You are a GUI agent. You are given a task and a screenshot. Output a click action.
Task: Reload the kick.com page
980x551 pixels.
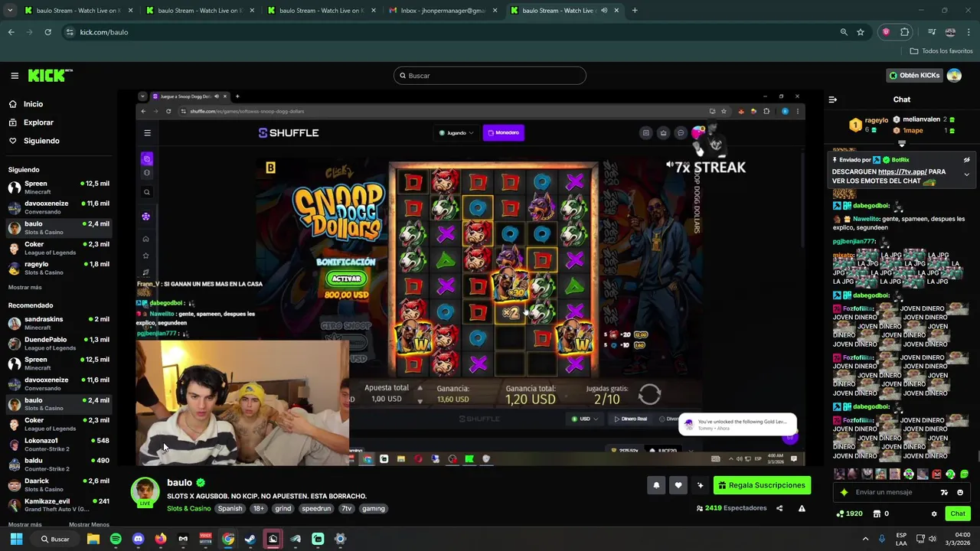(x=47, y=32)
